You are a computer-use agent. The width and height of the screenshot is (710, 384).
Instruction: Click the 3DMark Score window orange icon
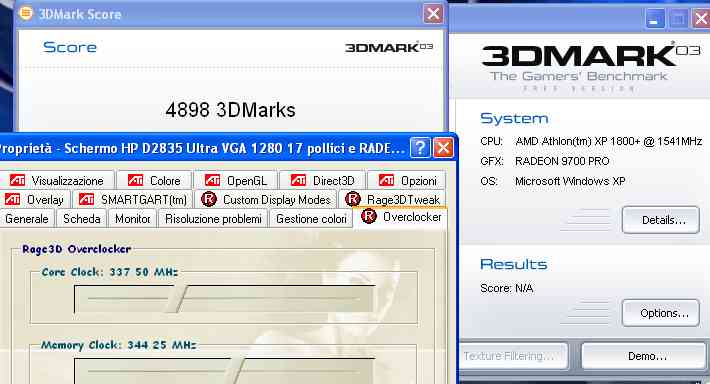26,13
